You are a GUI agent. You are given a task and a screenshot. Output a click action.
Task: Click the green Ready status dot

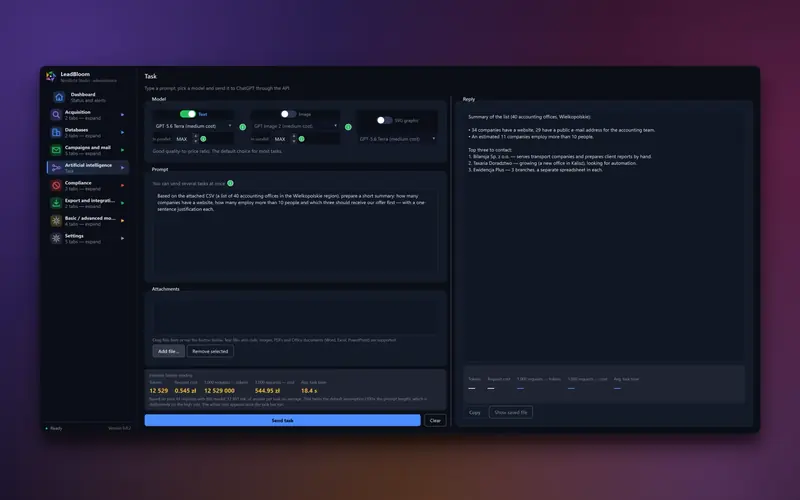coord(46,429)
